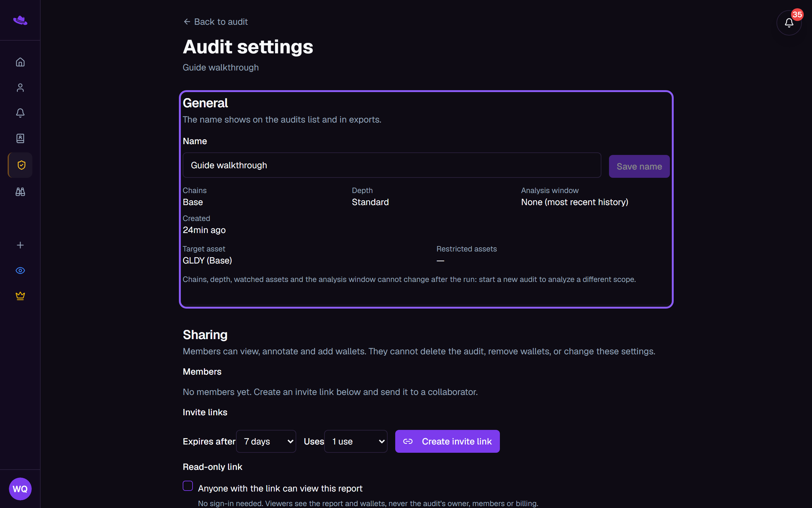Click the Depth value Standard
The height and width of the screenshot is (508, 812).
point(370,202)
